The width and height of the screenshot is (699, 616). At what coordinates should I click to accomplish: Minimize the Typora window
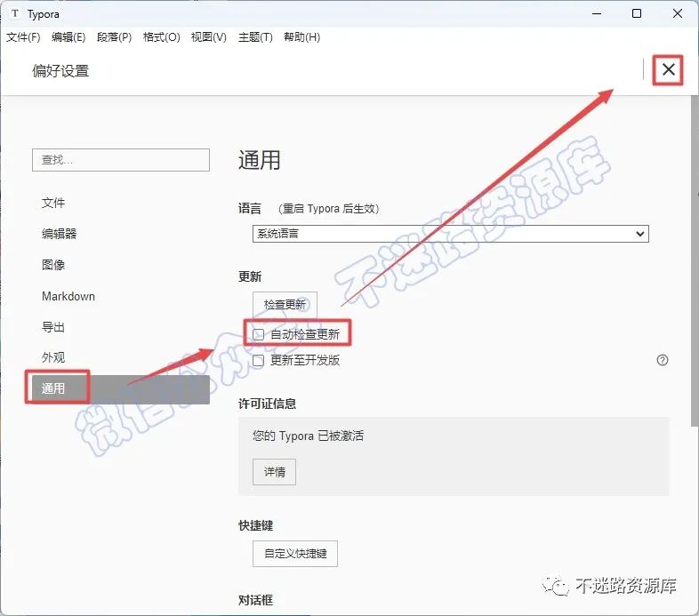click(597, 14)
